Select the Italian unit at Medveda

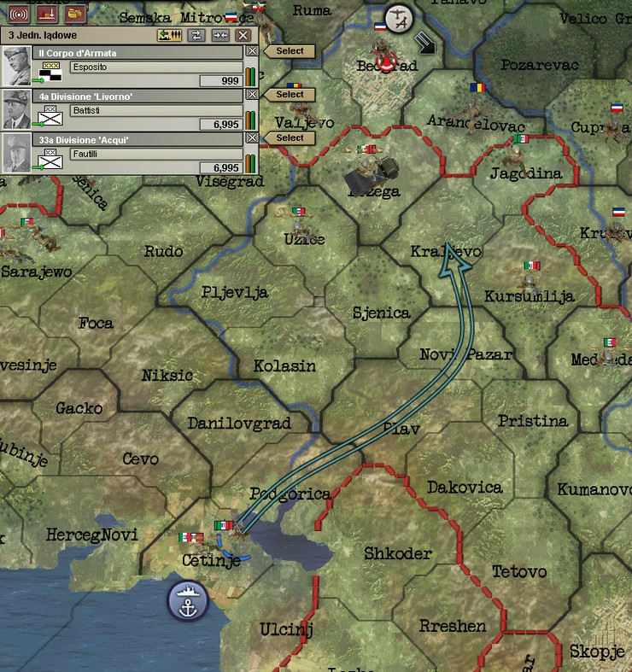(x=608, y=357)
